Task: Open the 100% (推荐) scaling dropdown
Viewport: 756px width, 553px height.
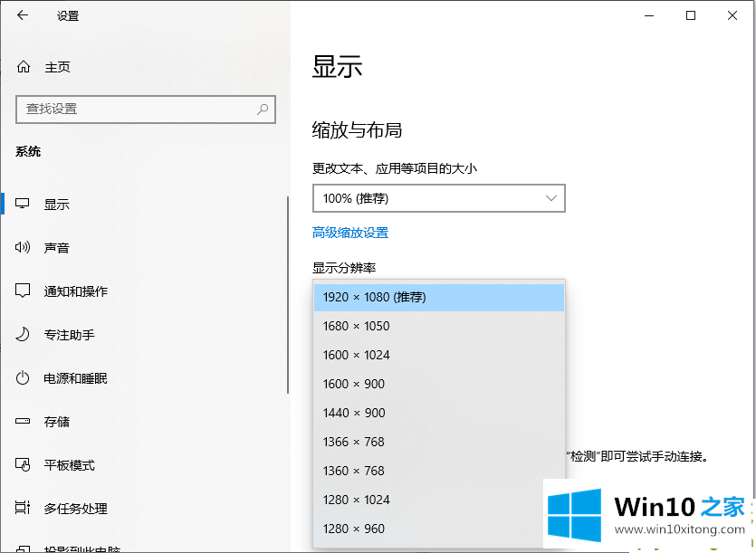Action: [439, 198]
